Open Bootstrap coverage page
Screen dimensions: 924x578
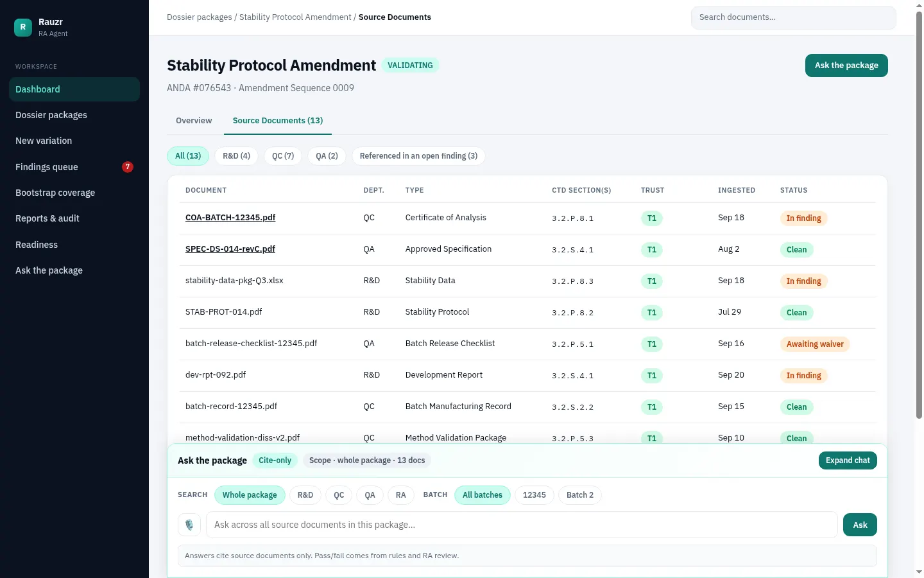point(74,193)
